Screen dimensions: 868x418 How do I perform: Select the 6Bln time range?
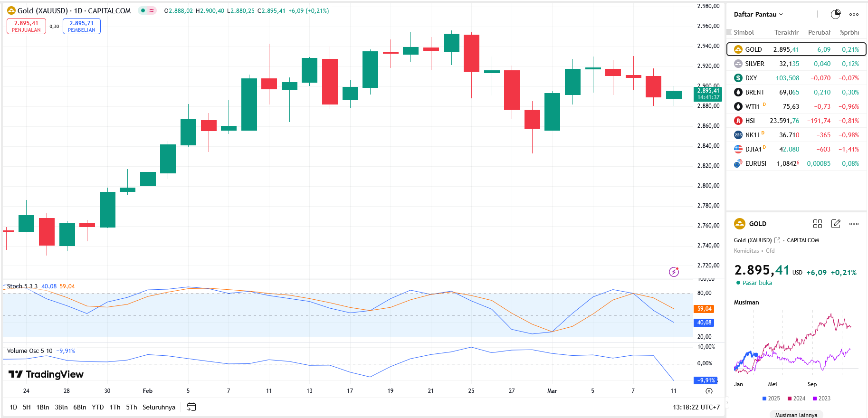pos(80,407)
